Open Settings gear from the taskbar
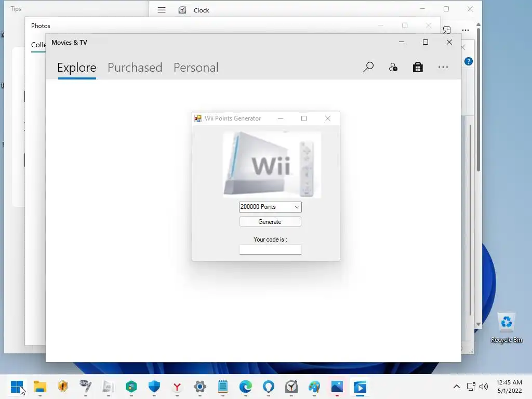Viewport: 532px width, 399px height. pos(200,387)
